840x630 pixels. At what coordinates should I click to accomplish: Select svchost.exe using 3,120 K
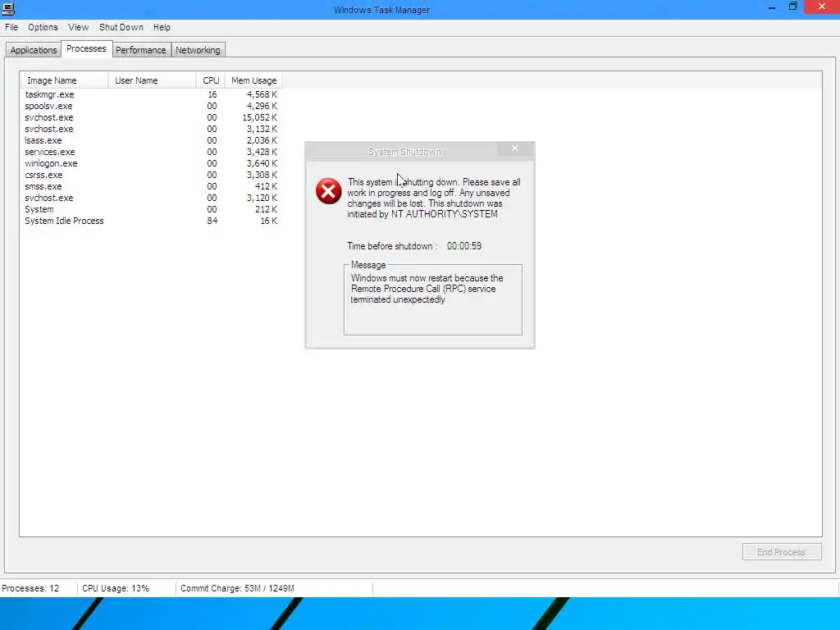point(151,199)
